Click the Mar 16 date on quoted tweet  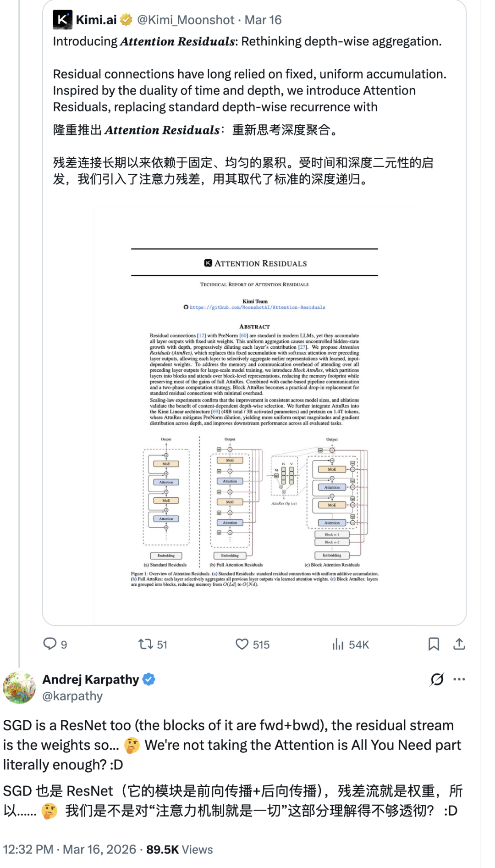click(263, 20)
